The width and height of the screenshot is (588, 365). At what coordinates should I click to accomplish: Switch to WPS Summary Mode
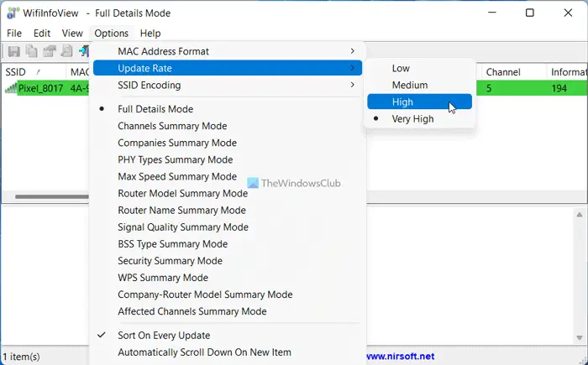click(x=228, y=278)
